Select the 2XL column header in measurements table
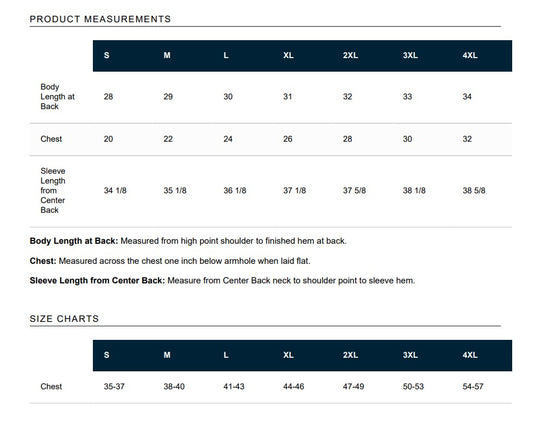This screenshot has height=424, width=535. [x=350, y=55]
